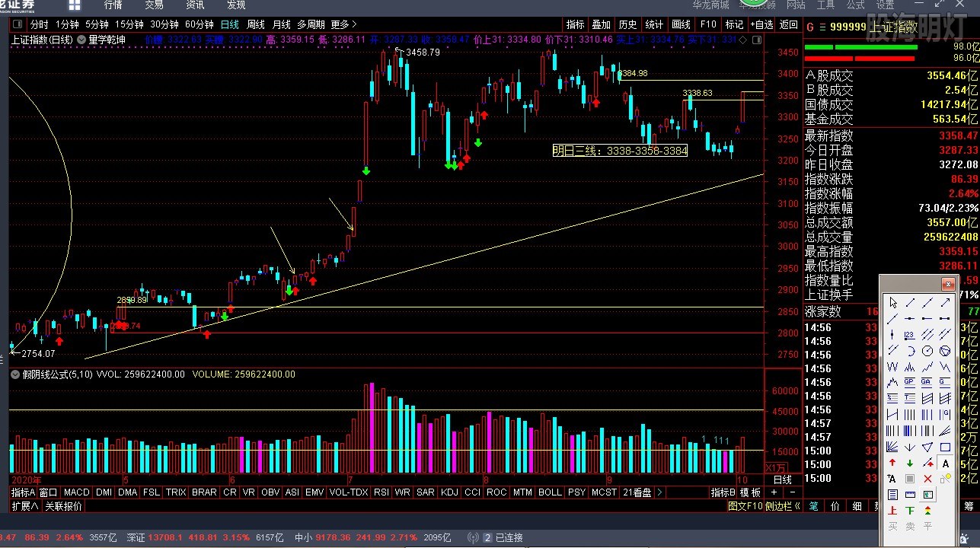Pick the GP line tool
Image resolution: width=980 pixels, height=548 pixels.
click(910, 382)
